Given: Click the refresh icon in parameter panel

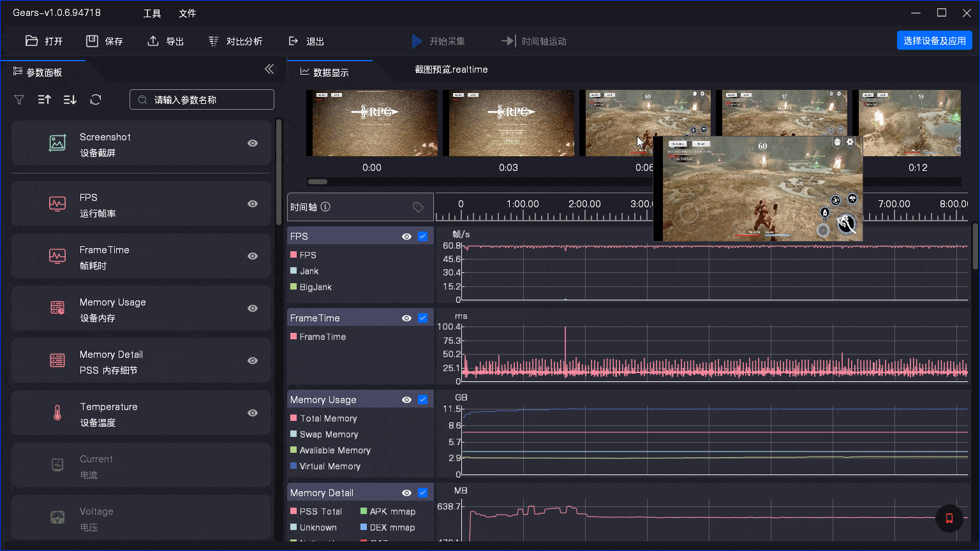Looking at the screenshot, I should coord(96,99).
